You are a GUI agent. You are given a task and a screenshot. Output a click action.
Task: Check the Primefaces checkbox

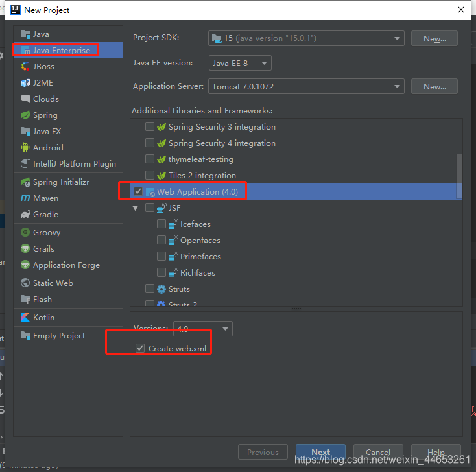161,256
